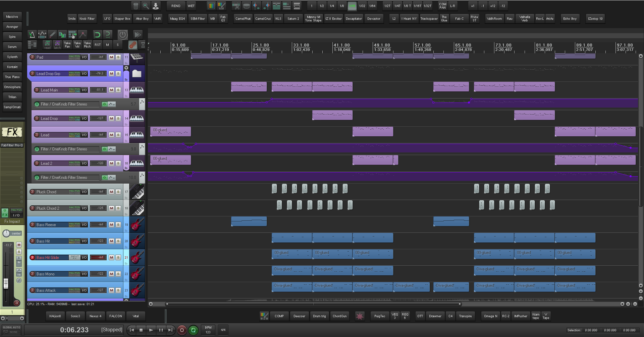Open the 4/4 time signature selector
Screen dimensions: 644x337
223,330
